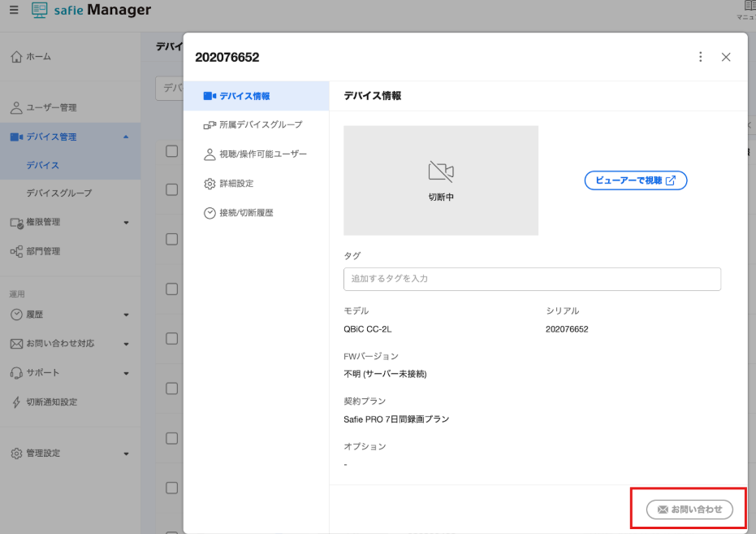Viewport: 756px width, 534px height.
Task: Click the タグ input field
Action: (532, 279)
